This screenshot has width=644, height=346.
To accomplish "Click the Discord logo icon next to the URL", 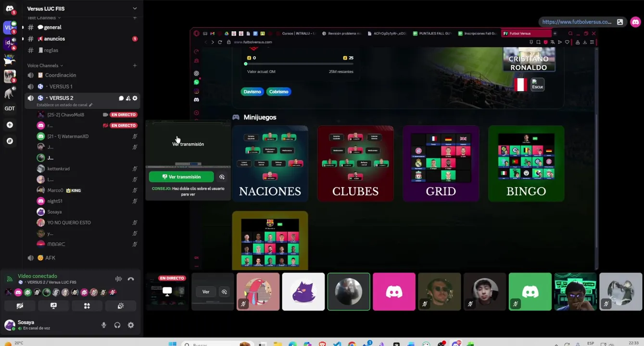I will pos(635,22).
